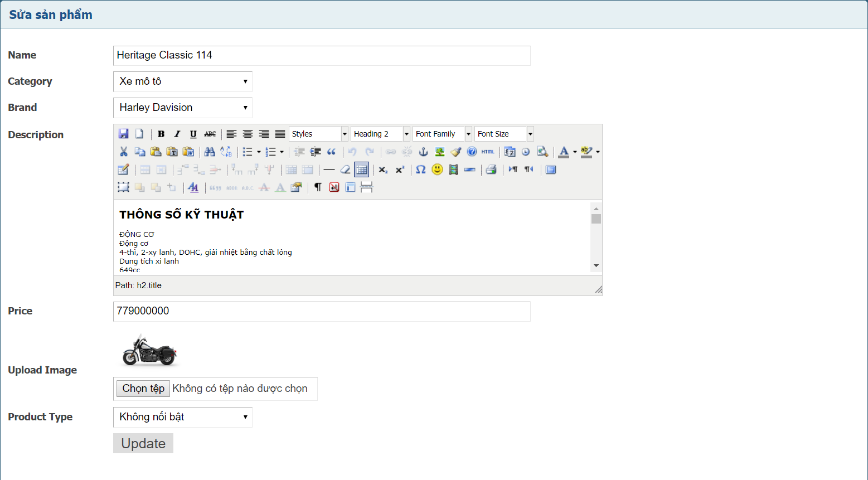Align text right
This screenshot has height=480, width=868.
[x=264, y=134]
